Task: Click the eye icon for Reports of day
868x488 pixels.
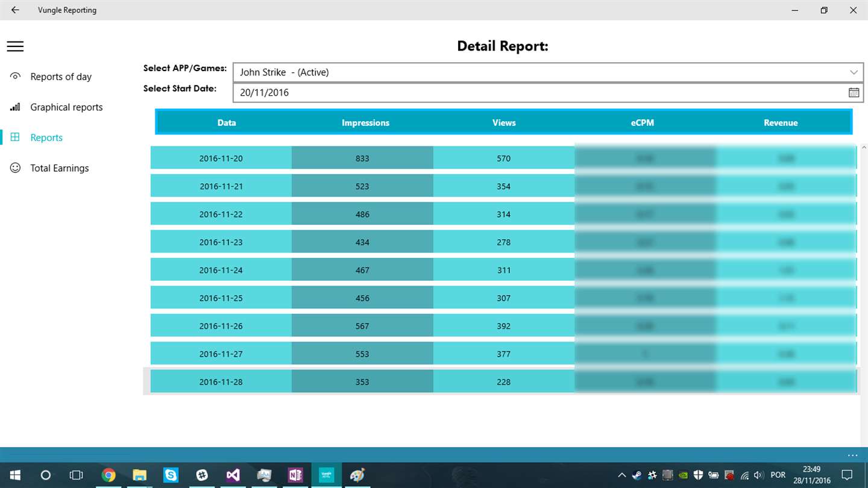Action: [15, 77]
